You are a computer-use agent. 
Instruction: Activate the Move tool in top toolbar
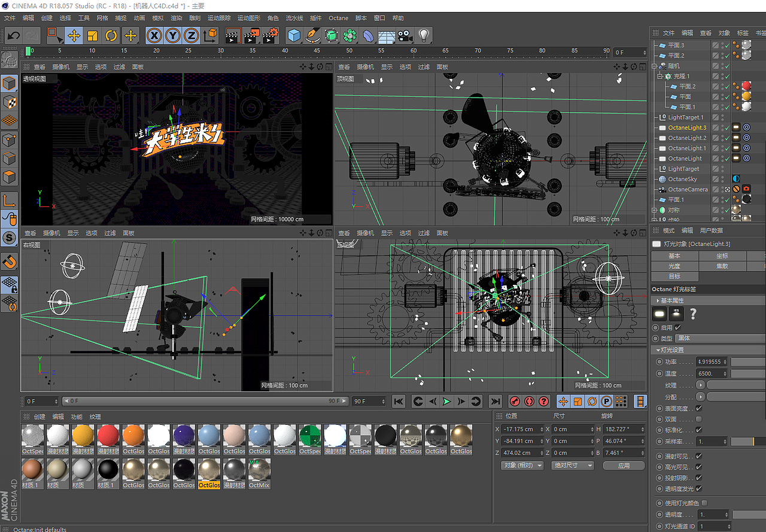point(74,36)
